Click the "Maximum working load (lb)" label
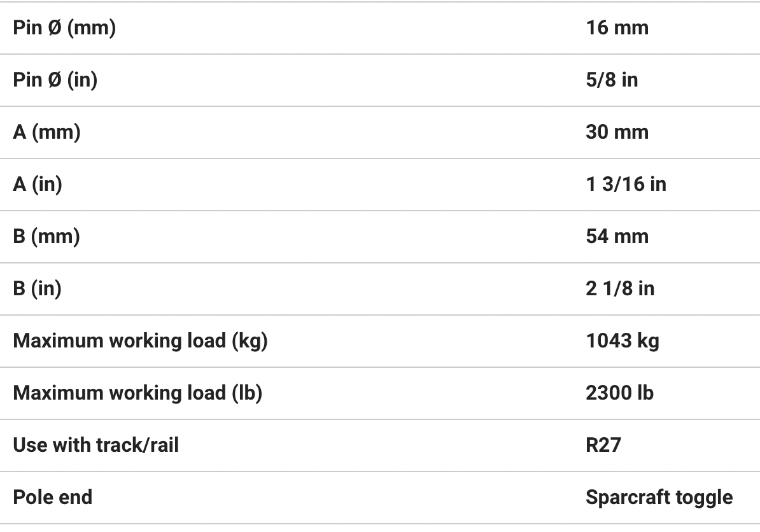The height and width of the screenshot is (532, 760). (x=137, y=393)
